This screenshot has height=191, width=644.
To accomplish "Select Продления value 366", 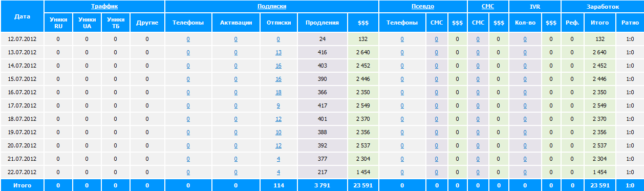I will [x=322, y=92].
